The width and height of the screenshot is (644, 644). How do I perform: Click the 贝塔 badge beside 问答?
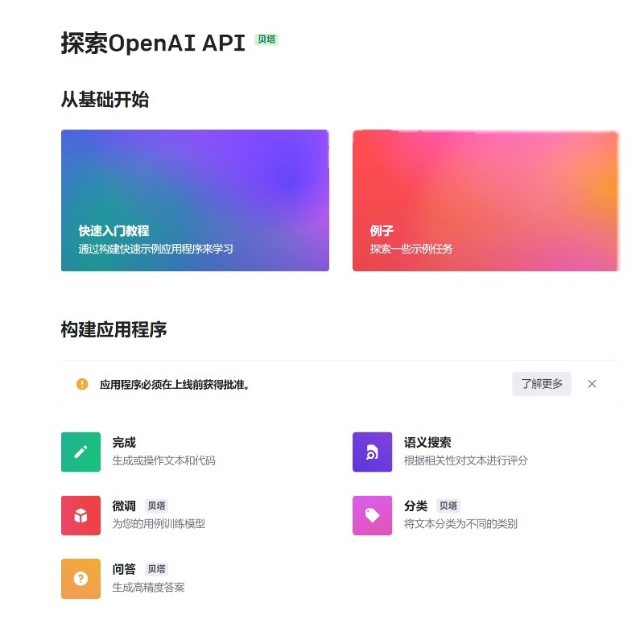tap(156, 569)
